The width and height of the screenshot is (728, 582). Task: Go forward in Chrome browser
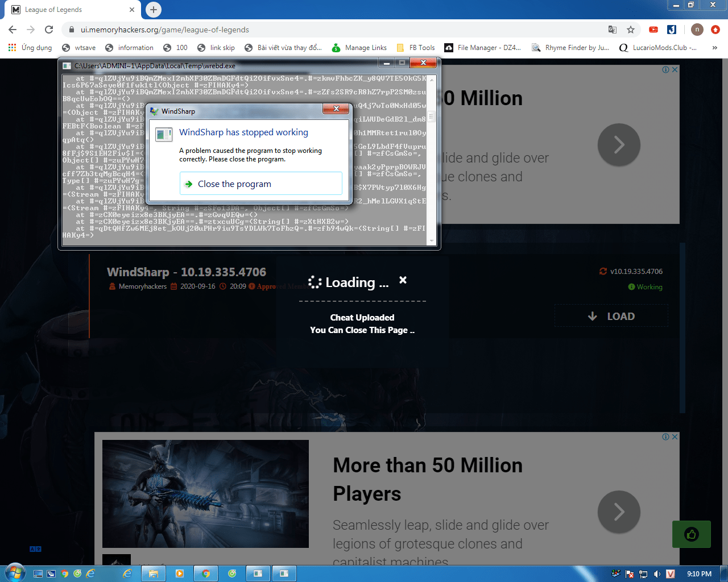click(x=31, y=30)
